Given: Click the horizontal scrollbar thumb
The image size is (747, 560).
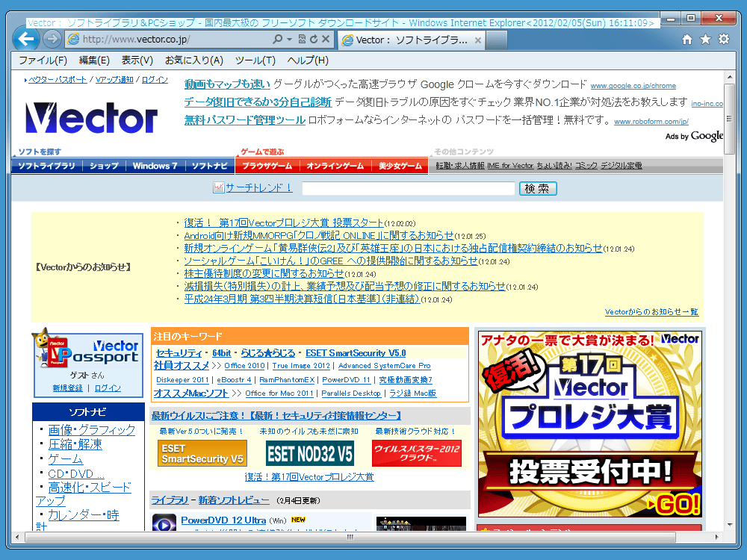Looking at the screenshot, I should tap(350, 537).
